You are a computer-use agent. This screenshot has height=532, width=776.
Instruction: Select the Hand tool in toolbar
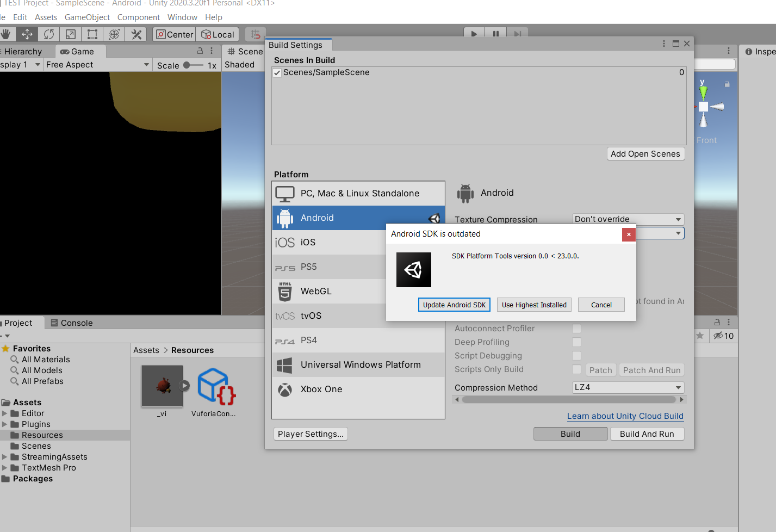tap(6, 34)
